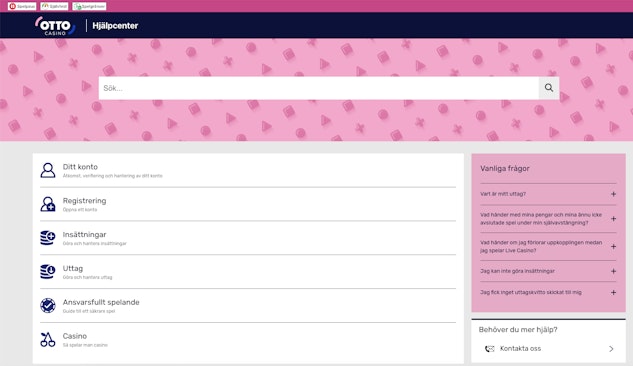
Task: Expand the 'Vart är mitt uttag?' question
Action: pos(548,194)
